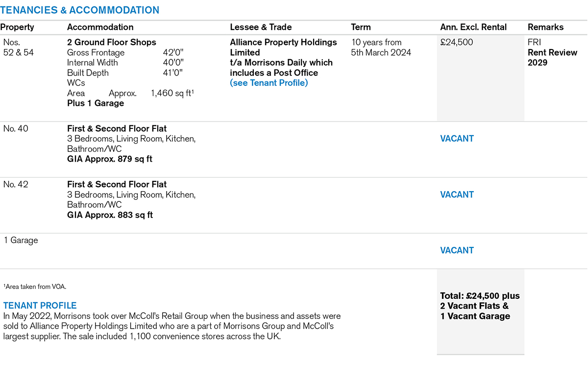
Task: Click 'GIA Approx. 883 sq ft' text
Action: [110, 215]
